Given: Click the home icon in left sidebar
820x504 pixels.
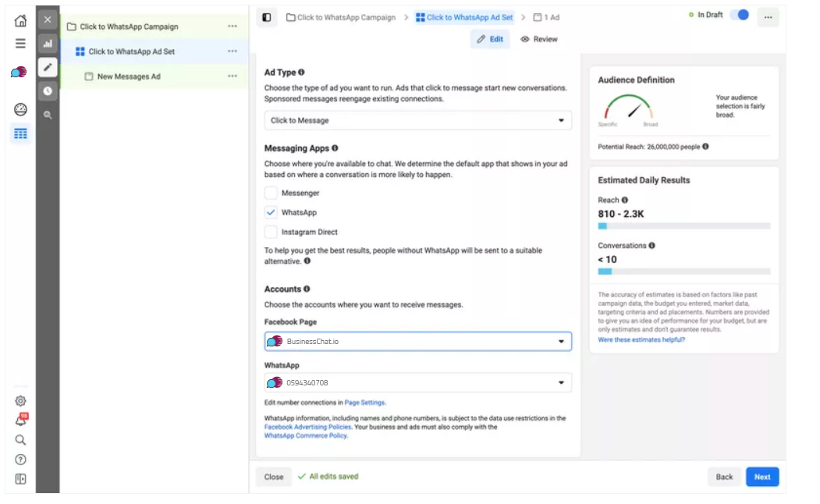Looking at the screenshot, I should click(x=20, y=21).
